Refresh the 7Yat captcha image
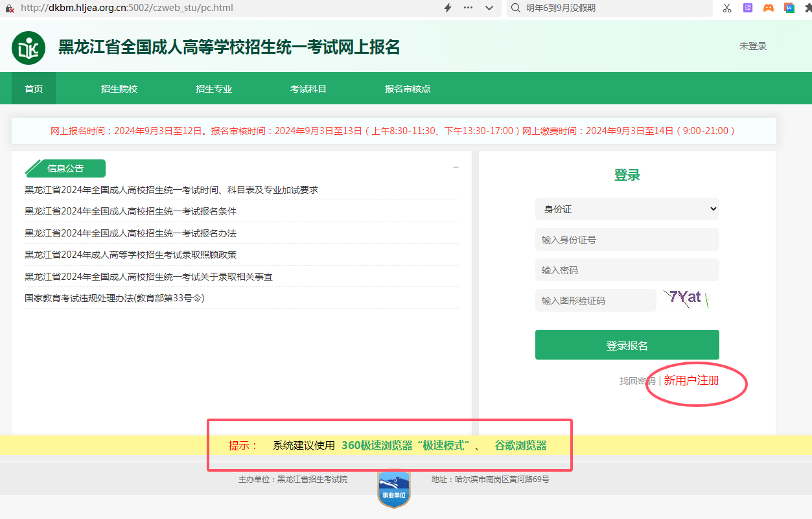The width and height of the screenshot is (812, 519). click(686, 299)
